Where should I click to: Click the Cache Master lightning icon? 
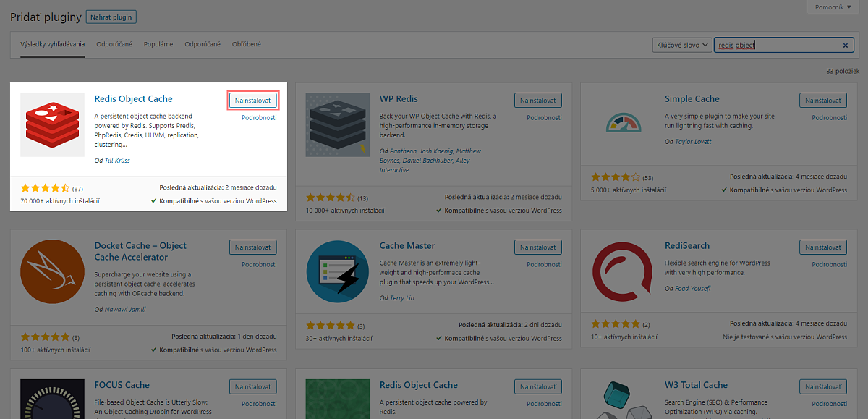tap(338, 272)
